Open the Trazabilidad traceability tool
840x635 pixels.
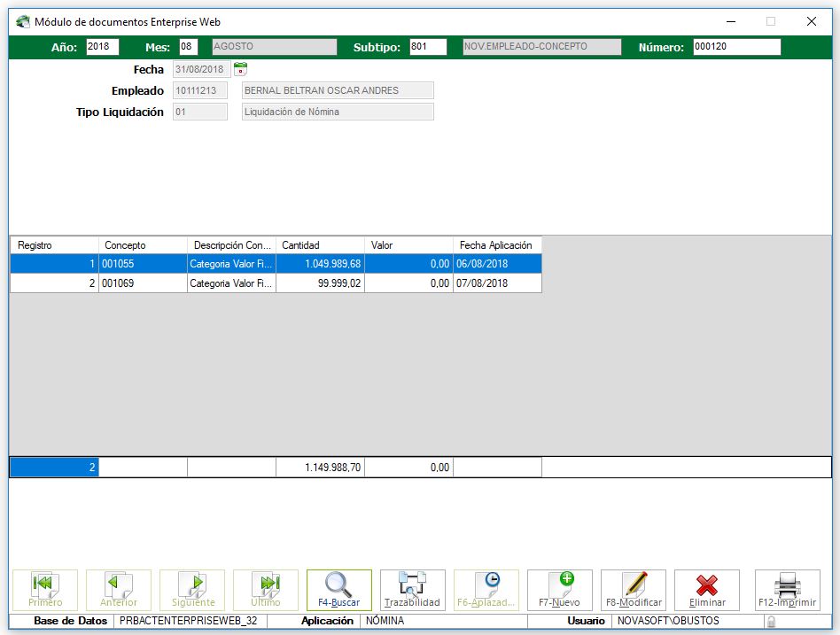click(413, 590)
